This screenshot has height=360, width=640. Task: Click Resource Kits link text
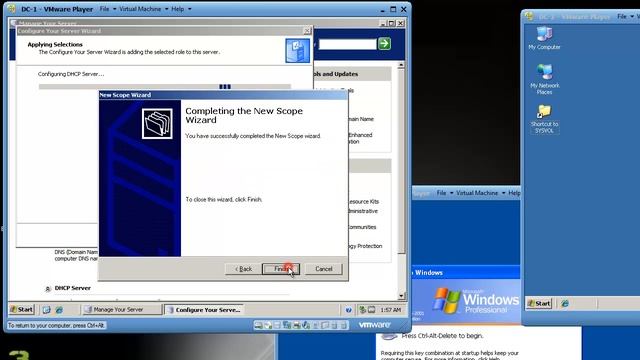pyautogui.click(x=364, y=202)
